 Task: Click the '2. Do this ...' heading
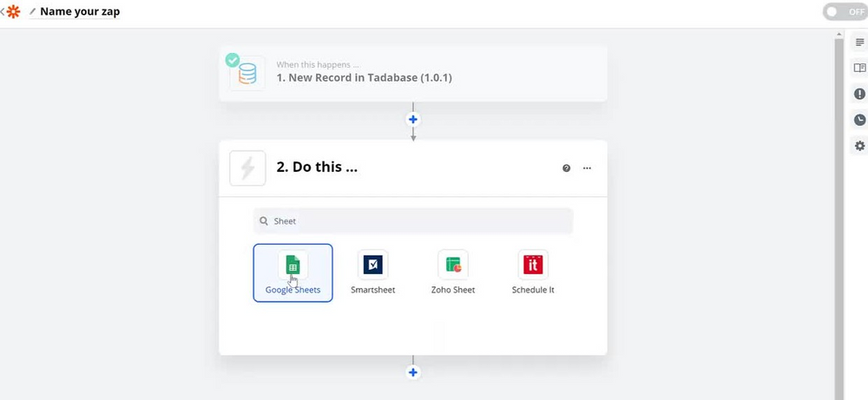[317, 167]
